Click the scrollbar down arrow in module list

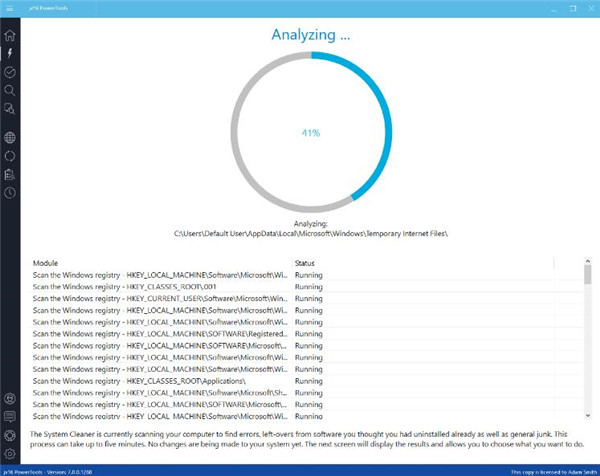(x=587, y=415)
